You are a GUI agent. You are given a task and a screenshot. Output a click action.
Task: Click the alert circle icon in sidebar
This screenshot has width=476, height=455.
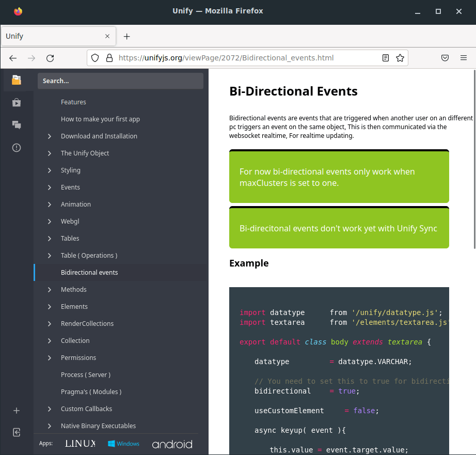tap(17, 148)
